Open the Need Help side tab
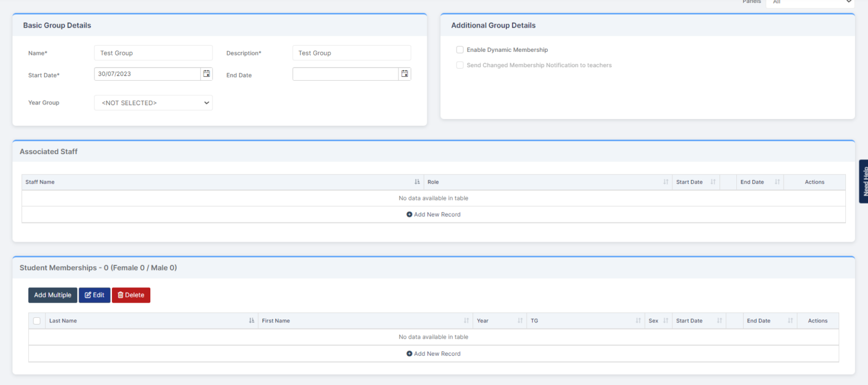This screenshot has width=868, height=385. click(x=864, y=181)
